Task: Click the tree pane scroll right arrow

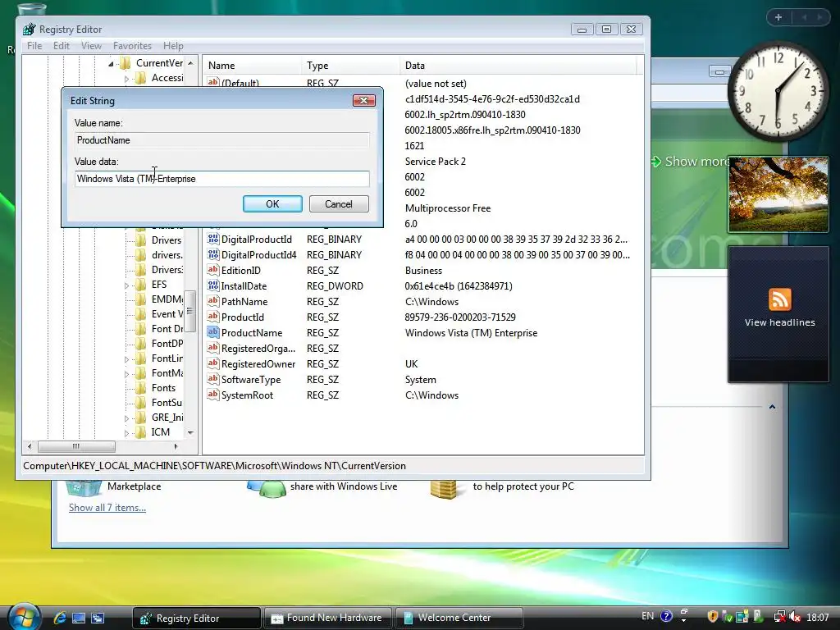Action: pyautogui.click(x=176, y=446)
